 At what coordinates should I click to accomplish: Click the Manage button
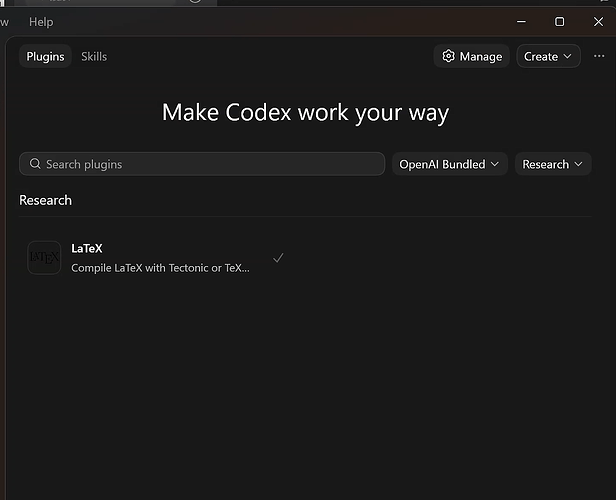472,57
